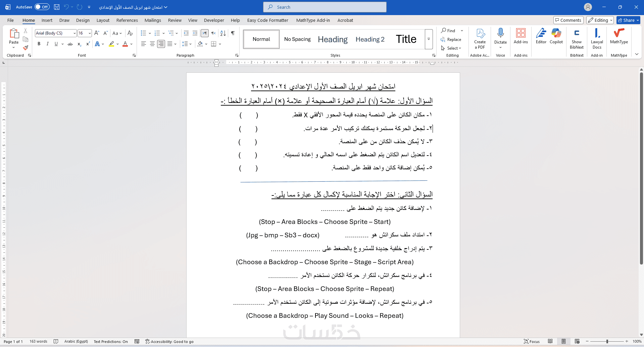Click the Format Painter brush icon
644x347 pixels.
tap(26, 48)
